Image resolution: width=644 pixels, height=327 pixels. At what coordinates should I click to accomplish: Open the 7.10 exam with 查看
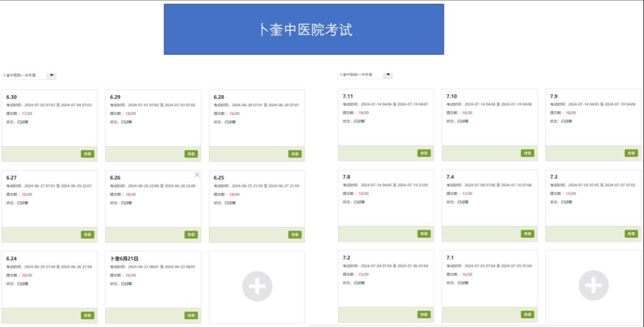(x=527, y=153)
